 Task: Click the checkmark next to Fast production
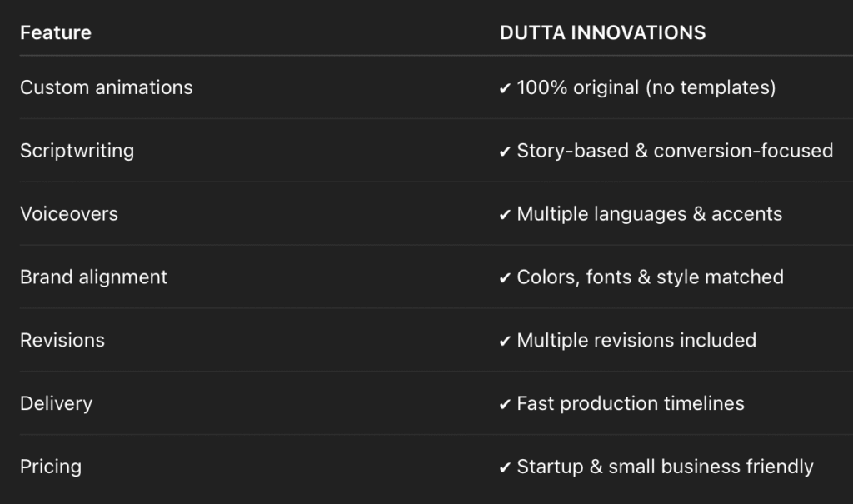(x=505, y=405)
